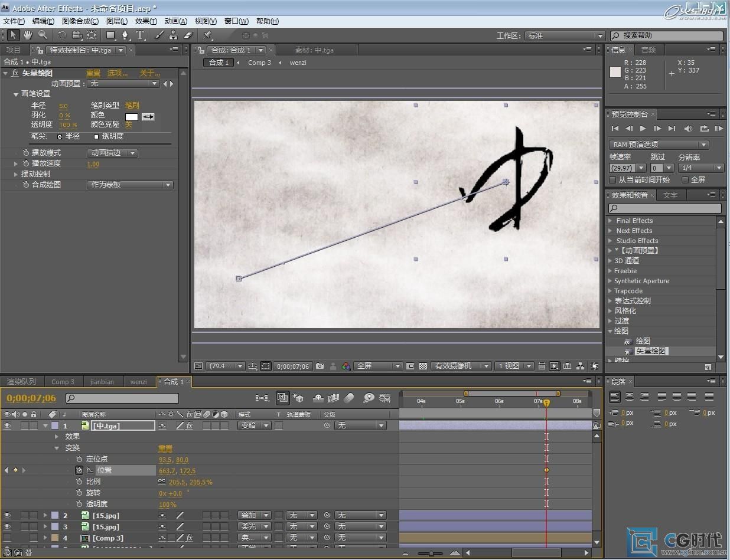Click the Live Update icon in timeline
Screen dimensions: 730x560
[282, 398]
